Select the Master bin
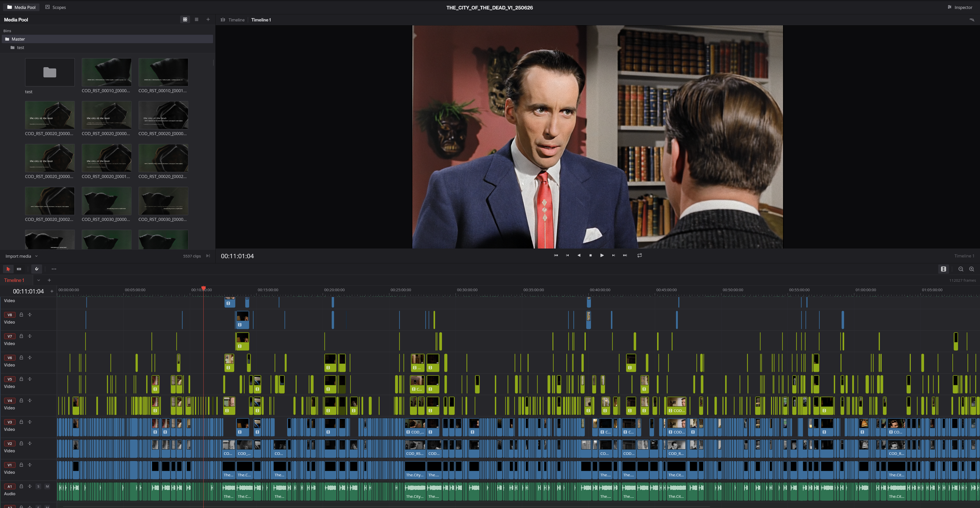This screenshot has height=508, width=980. (x=108, y=39)
